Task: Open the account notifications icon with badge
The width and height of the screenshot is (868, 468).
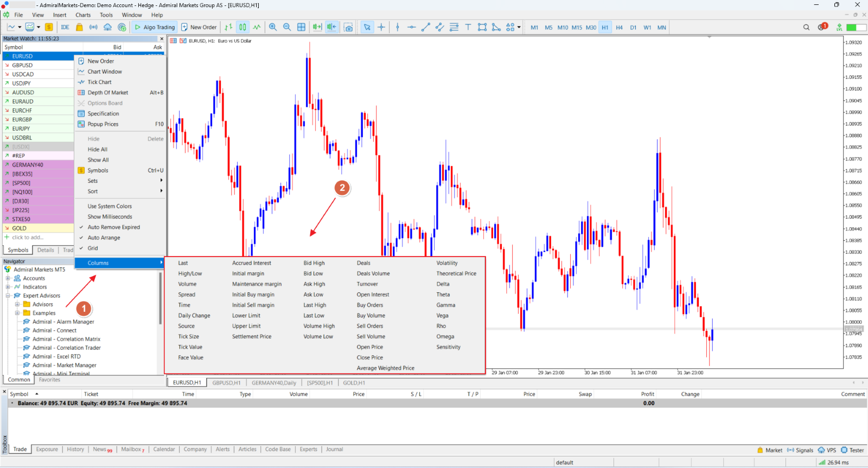Action: (822, 27)
